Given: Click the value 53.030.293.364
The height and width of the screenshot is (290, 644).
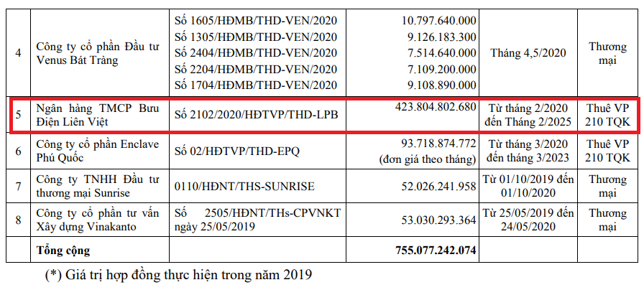Looking at the screenshot, I should [x=438, y=220].
